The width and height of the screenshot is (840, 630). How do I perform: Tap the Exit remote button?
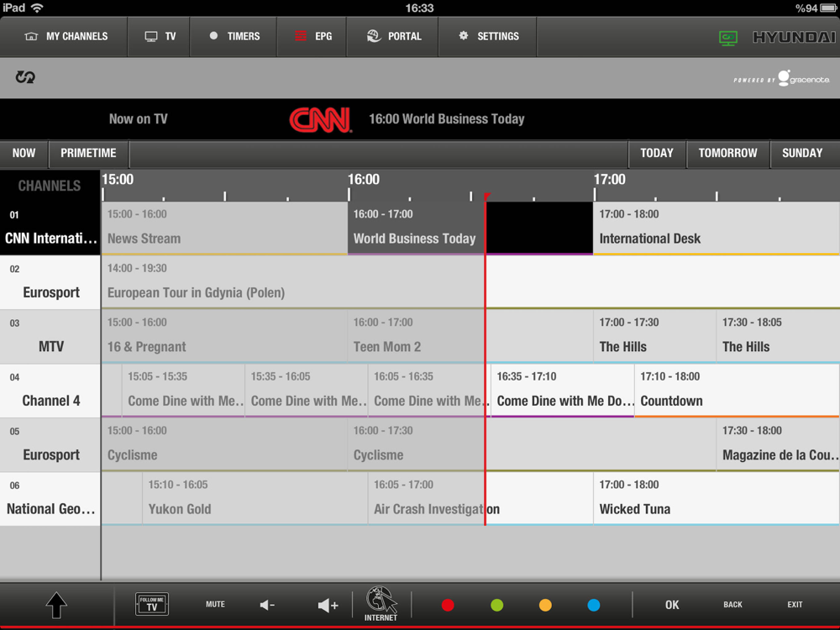(795, 604)
